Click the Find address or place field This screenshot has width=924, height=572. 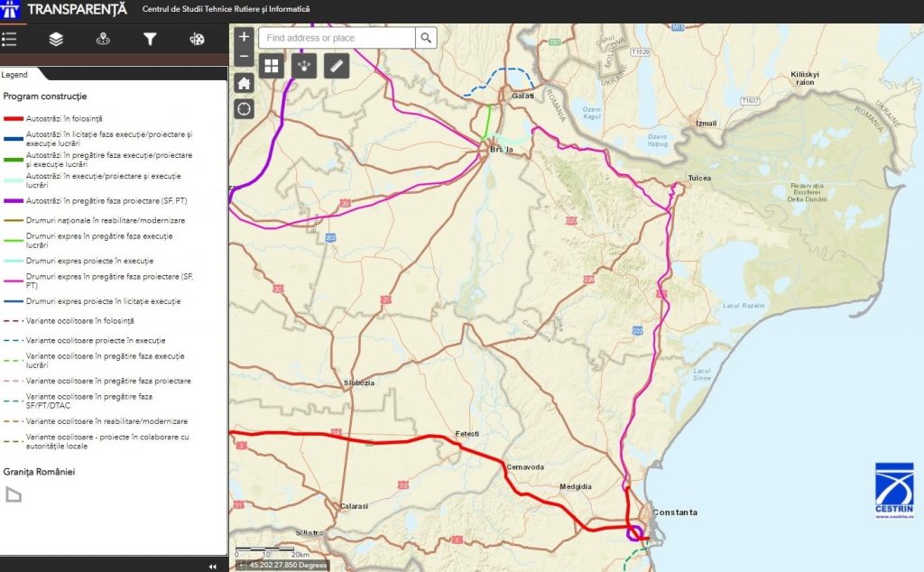point(337,38)
